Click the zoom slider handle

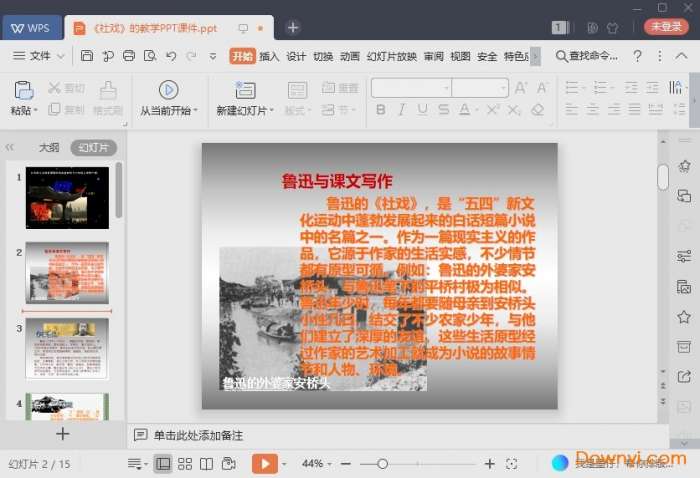[x=382, y=464]
